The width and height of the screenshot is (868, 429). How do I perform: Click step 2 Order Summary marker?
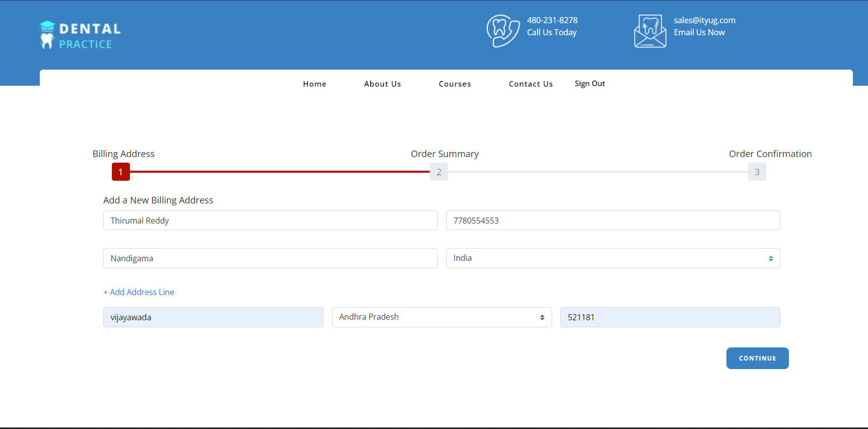click(x=439, y=172)
